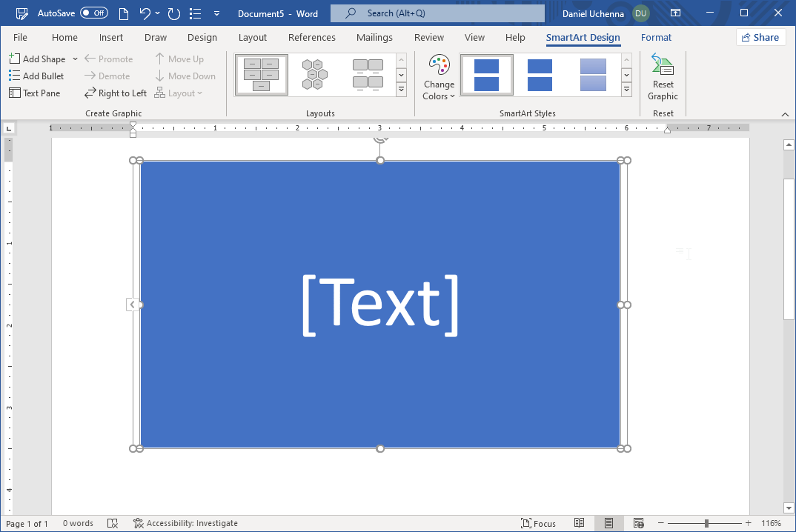
Task: Switch to Read Mode via status bar icon
Action: [x=580, y=523]
